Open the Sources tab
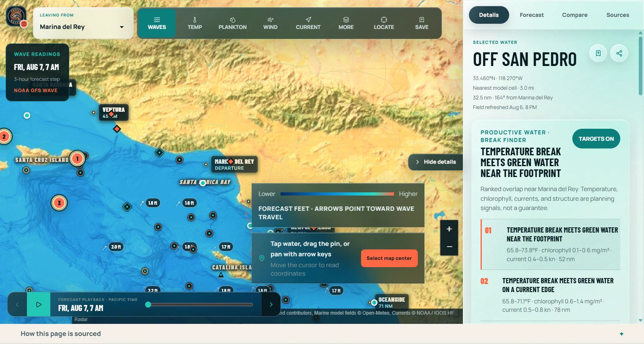This screenshot has height=344, width=644. tap(618, 15)
